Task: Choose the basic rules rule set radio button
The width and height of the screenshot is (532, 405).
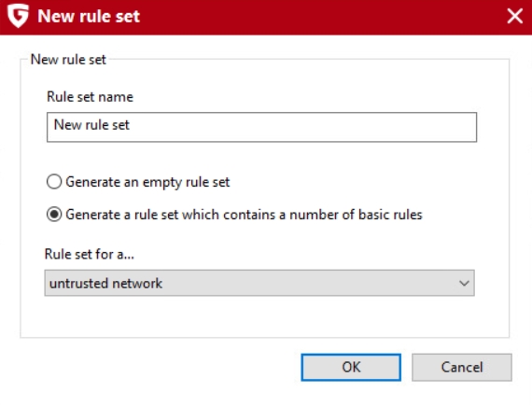Action: tap(54, 215)
